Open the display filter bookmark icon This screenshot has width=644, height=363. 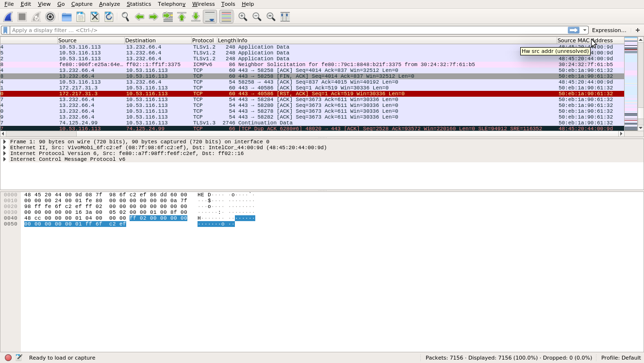pos(5,30)
